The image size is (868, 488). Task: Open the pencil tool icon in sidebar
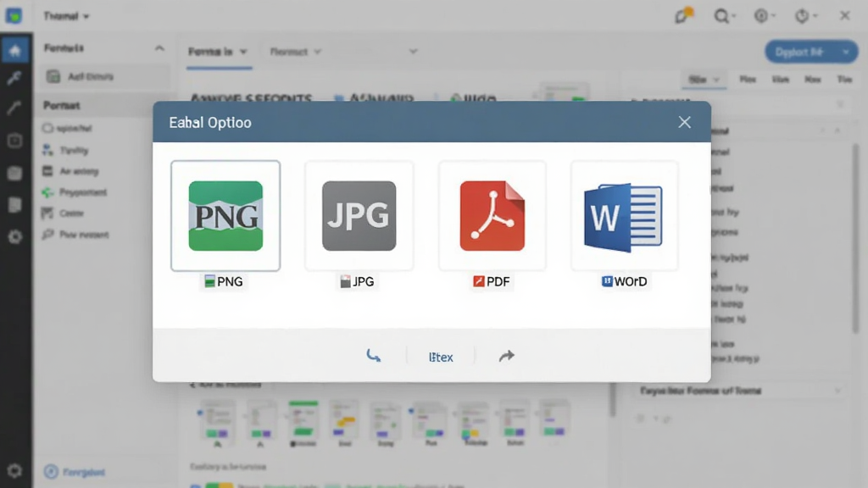pyautogui.click(x=14, y=108)
